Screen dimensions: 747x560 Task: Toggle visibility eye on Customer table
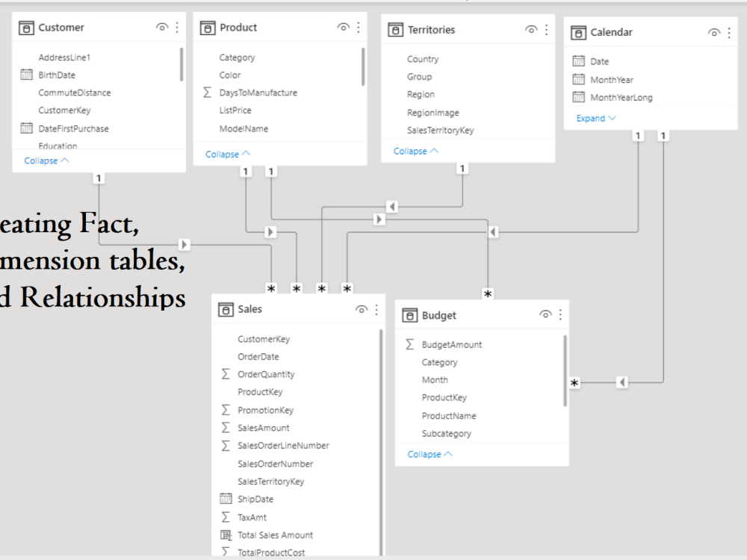(162, 27)
